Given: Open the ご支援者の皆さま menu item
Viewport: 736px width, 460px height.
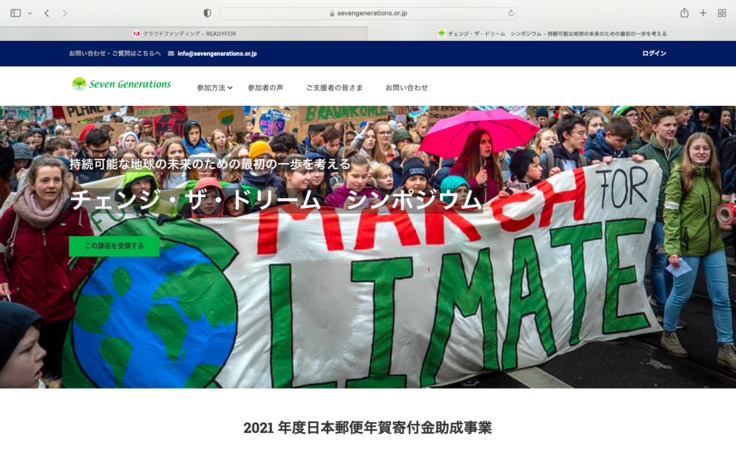Looking at the screenshot, I should pyautogui.click(x=334, y=88).
